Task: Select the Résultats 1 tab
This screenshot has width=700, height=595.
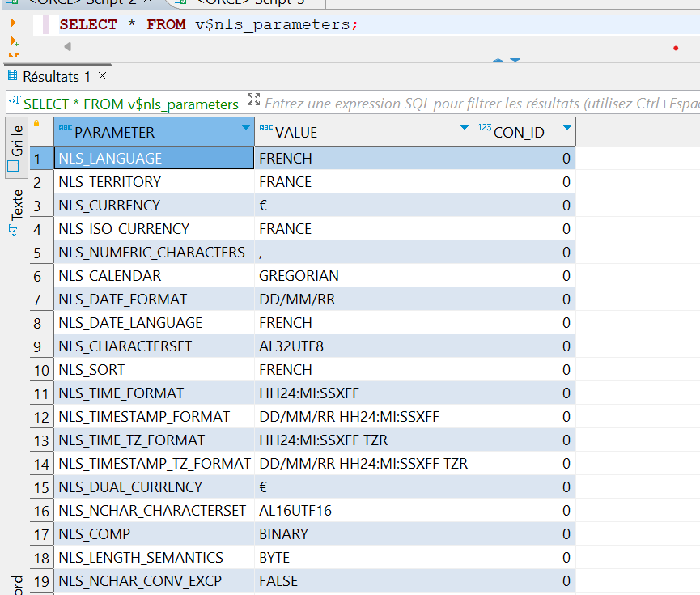Action: (55, 77)
